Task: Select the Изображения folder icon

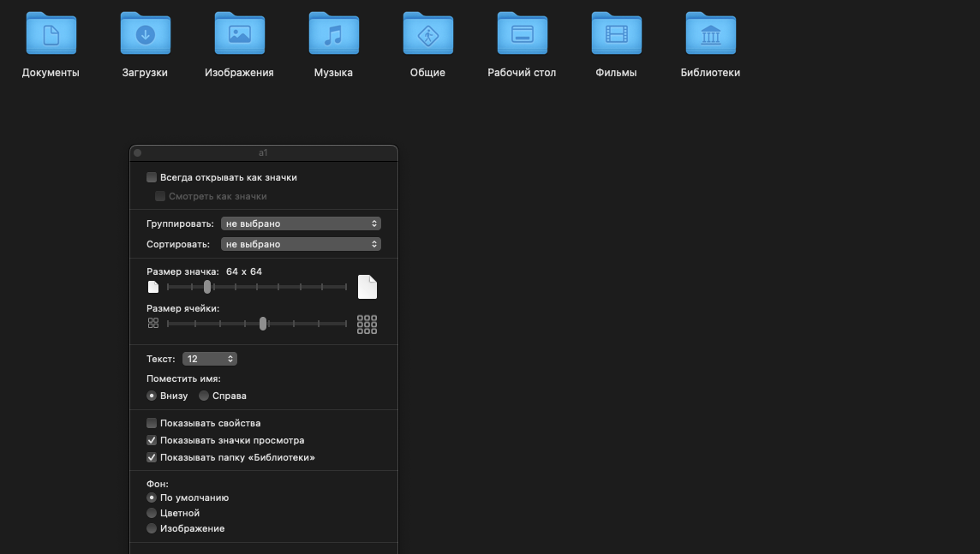Action: pos(239,34)
